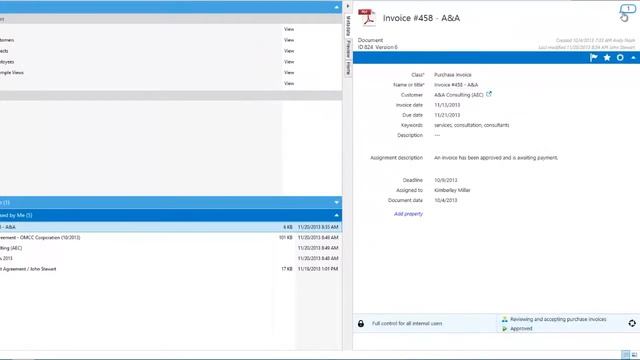Click the check-out circle icon in the blue bar

pos(620,58)
